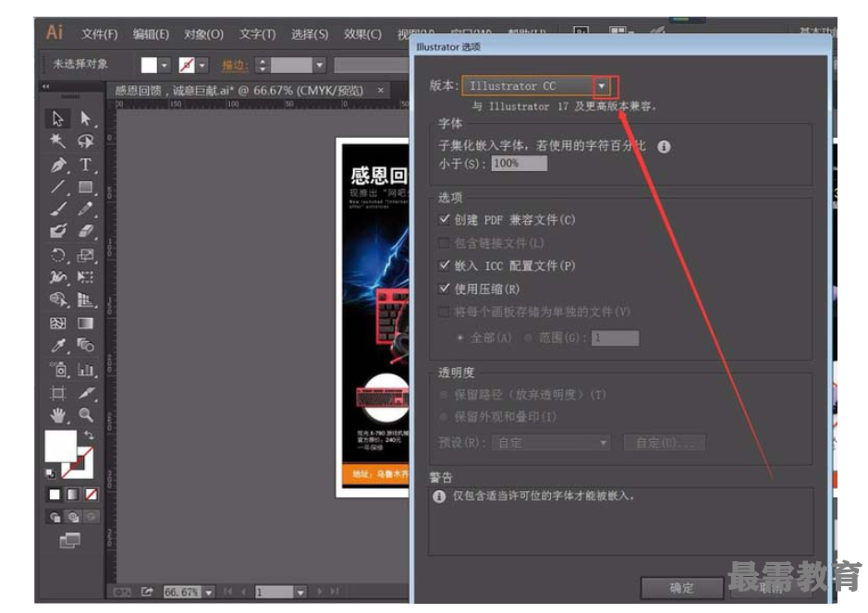Collapse the tools panel double-arrow
The image size is (868, 613).
tap(46, 86)
